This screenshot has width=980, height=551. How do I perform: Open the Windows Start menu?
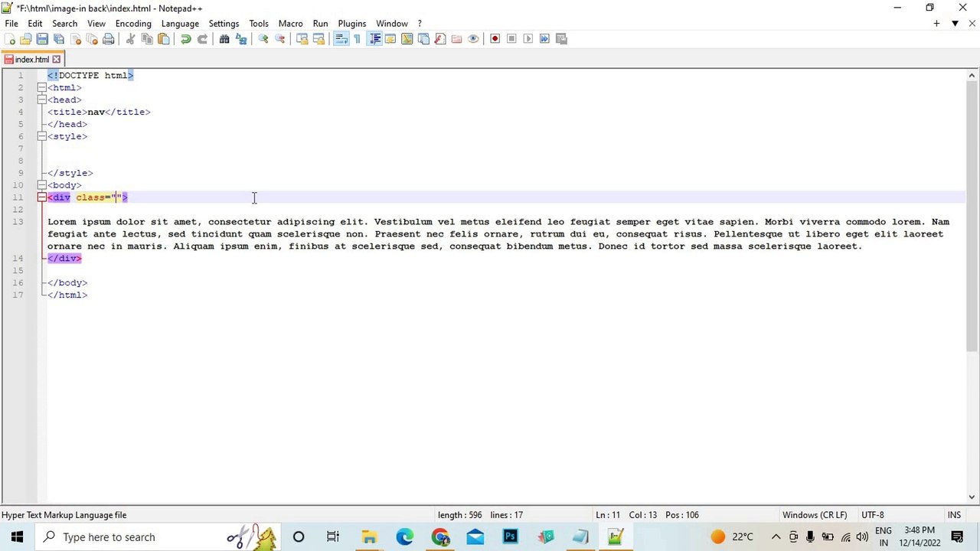click(17, 536)
